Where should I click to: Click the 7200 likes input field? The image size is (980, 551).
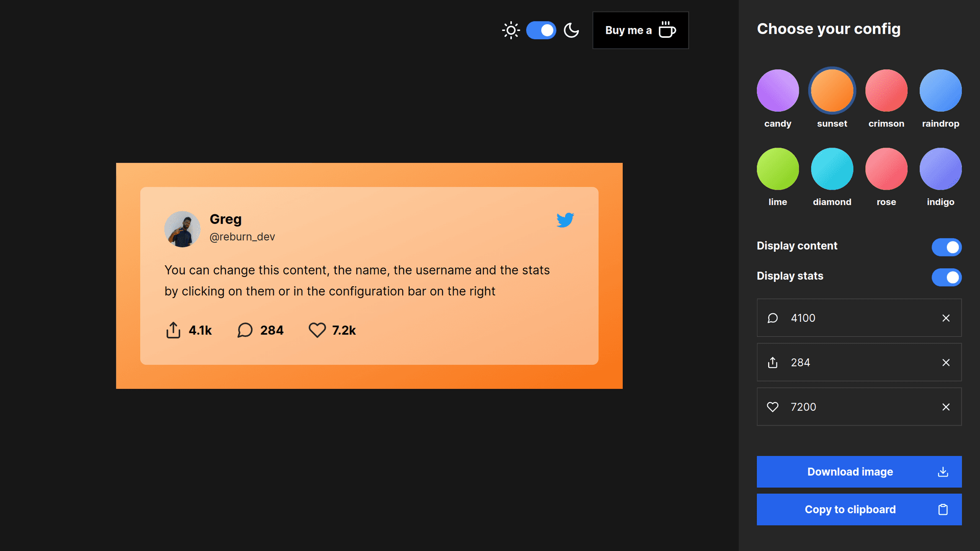click(859, 407)
